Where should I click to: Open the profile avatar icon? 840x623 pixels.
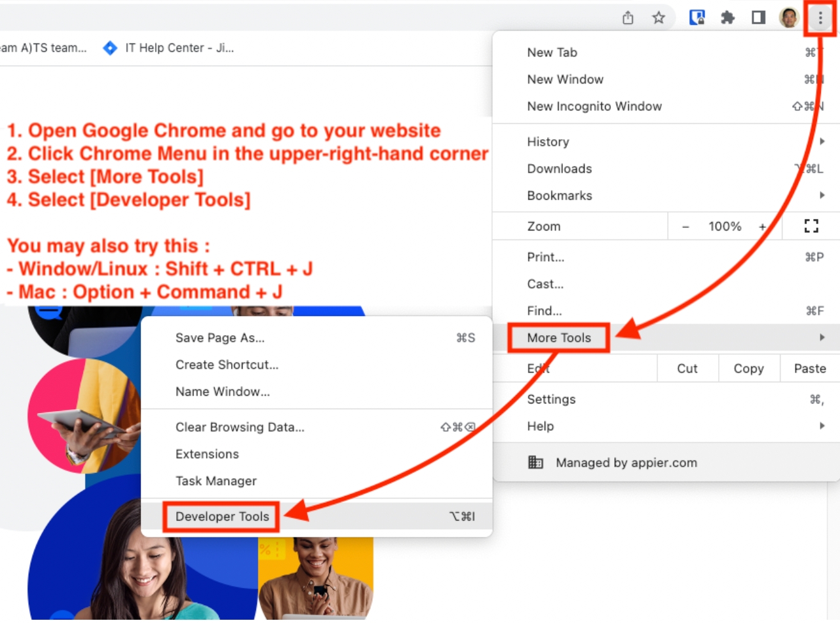tap(789, 18)
